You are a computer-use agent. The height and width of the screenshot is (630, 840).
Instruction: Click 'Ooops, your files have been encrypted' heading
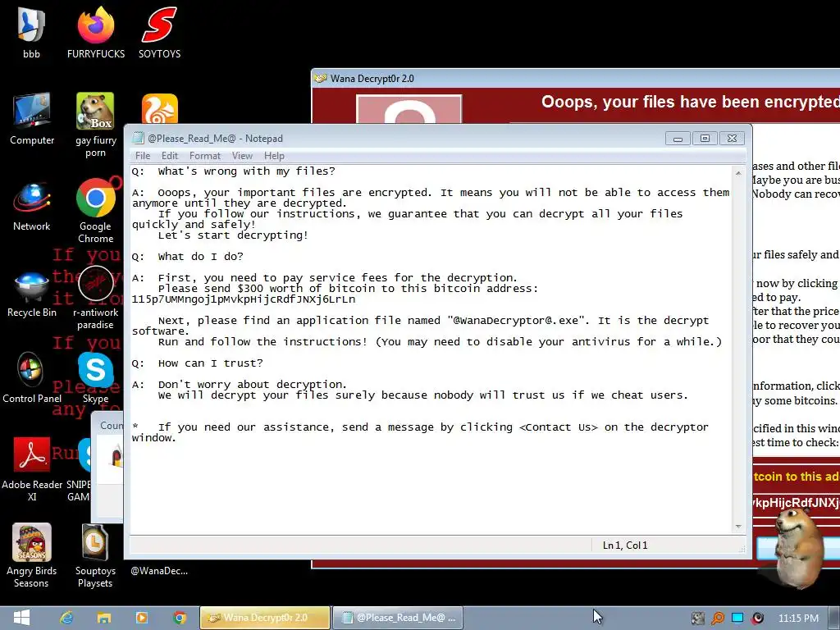click(690, 102)
